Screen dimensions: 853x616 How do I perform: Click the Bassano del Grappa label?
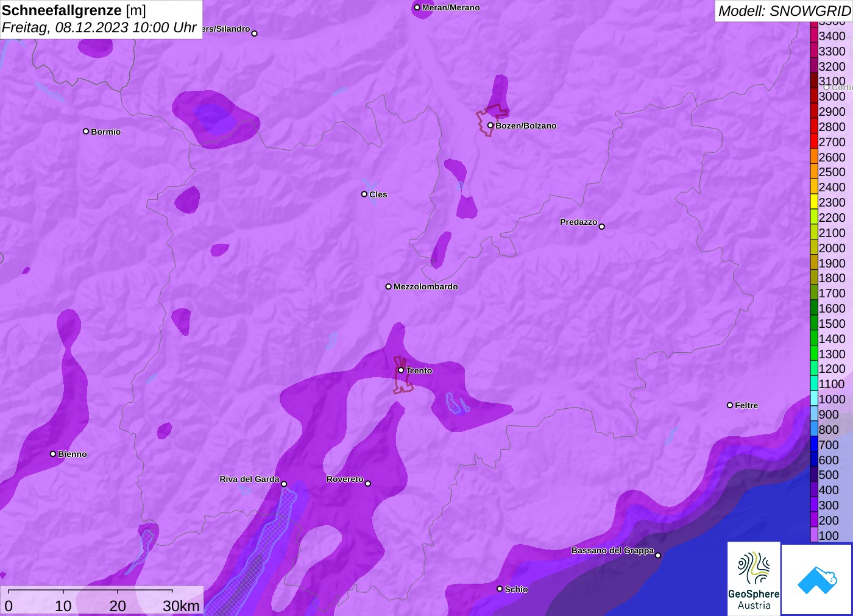pos(612,550)
